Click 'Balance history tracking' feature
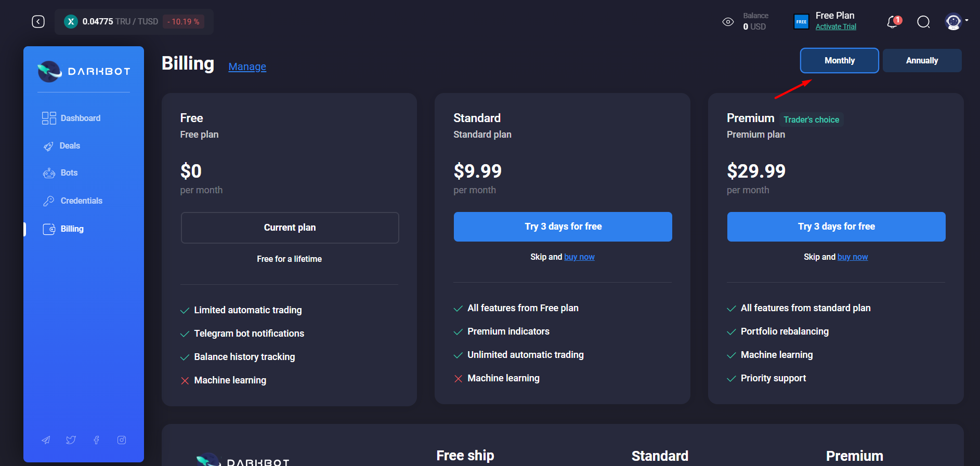Screen dimensions: 980x466 (x=244, y=357)
